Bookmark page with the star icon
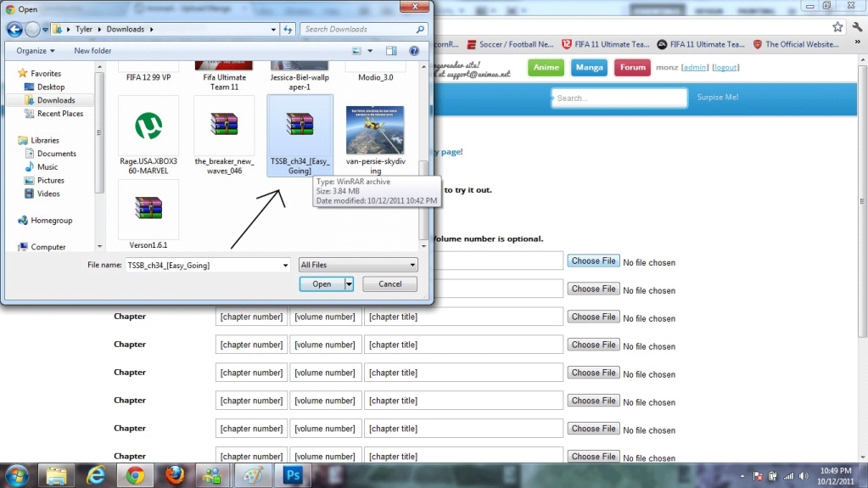 [838, 27]
